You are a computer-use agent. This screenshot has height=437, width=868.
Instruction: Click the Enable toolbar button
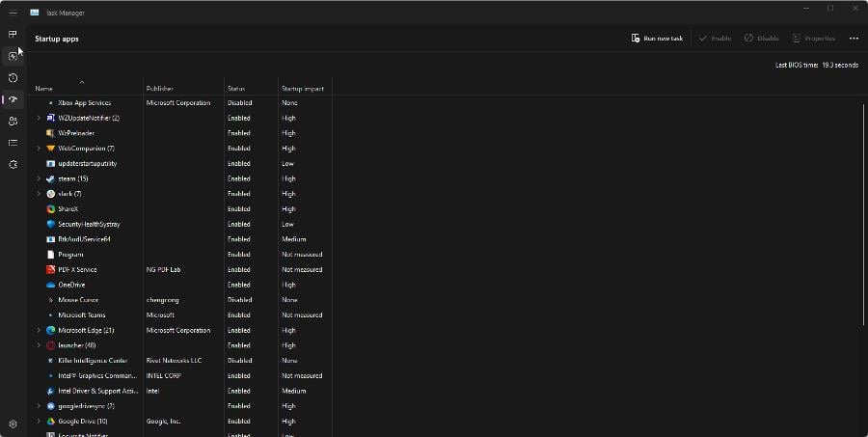[715, 39]
